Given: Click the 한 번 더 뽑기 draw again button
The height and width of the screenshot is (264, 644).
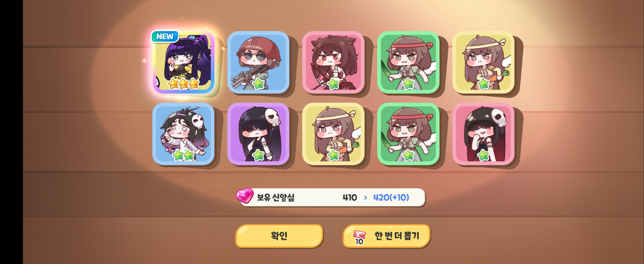Looking at the screenshot, I should pos(386,236).
